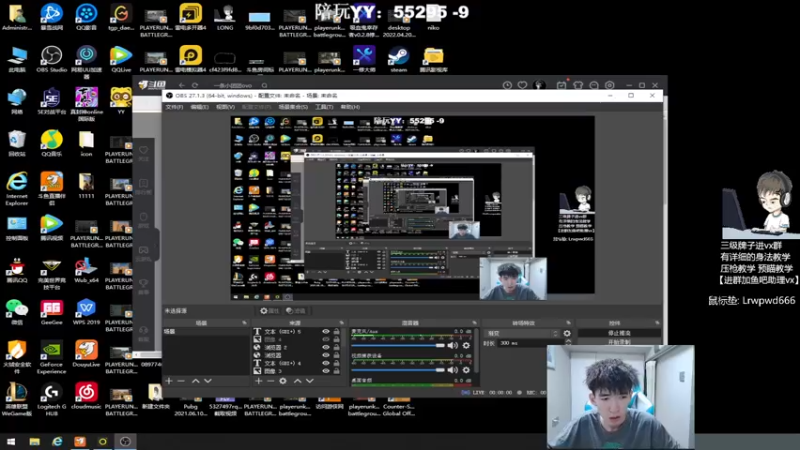800x450 pixels.
Task: Adjust the 麦克风/Aux volume slider
Action: coord(398,345)
